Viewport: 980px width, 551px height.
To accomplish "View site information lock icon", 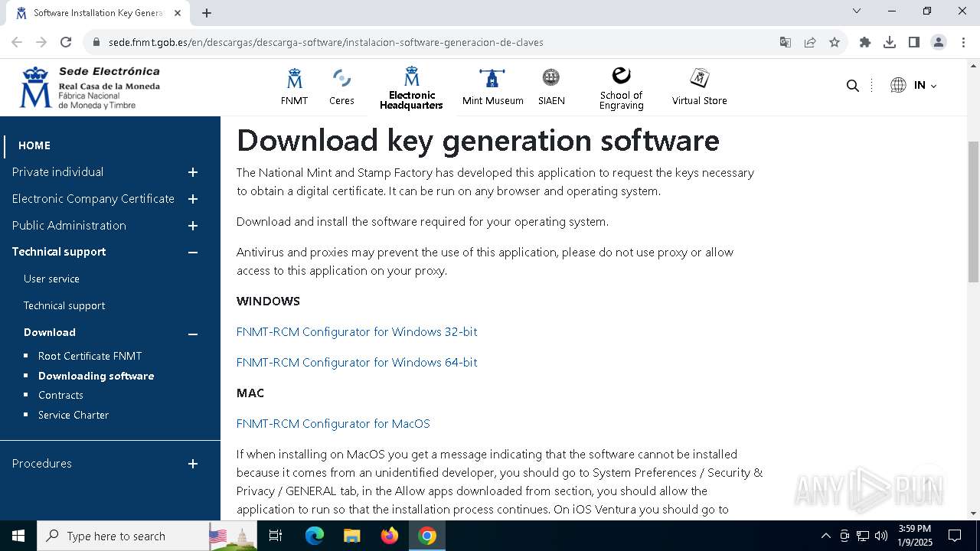I will [x=96, y=42].
